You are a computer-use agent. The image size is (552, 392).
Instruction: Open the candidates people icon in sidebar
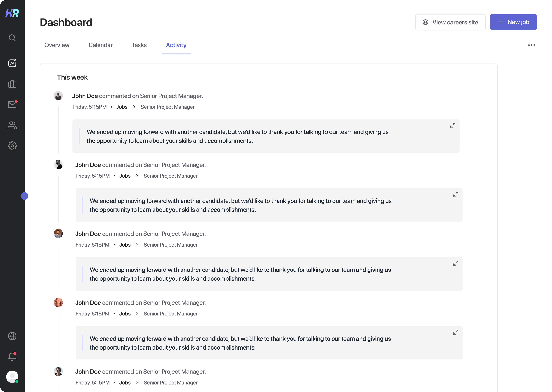click(12, 125)
